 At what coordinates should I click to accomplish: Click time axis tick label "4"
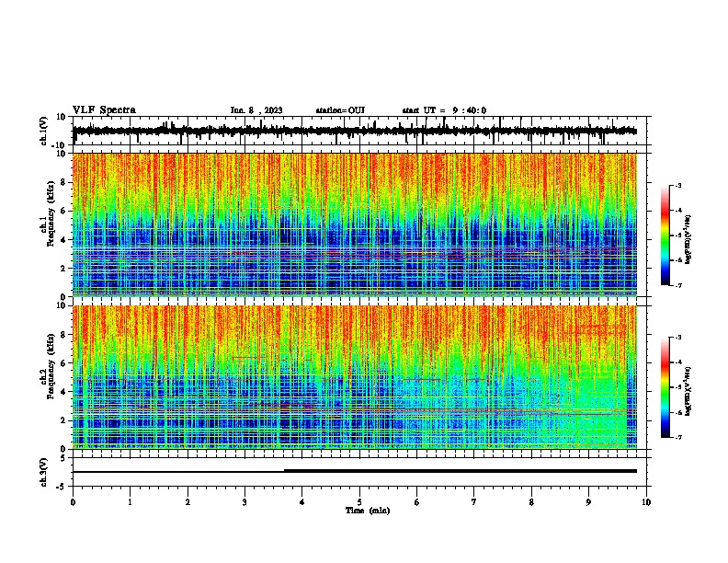coord(302,502)
